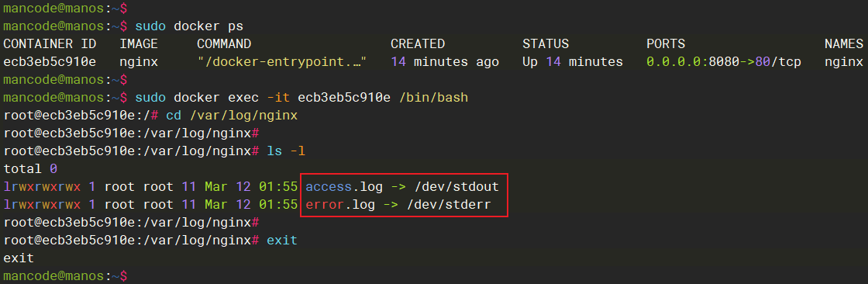Click the NAMES column header
The width and height of the screenshot is (868, 284).
pos(844,43)
